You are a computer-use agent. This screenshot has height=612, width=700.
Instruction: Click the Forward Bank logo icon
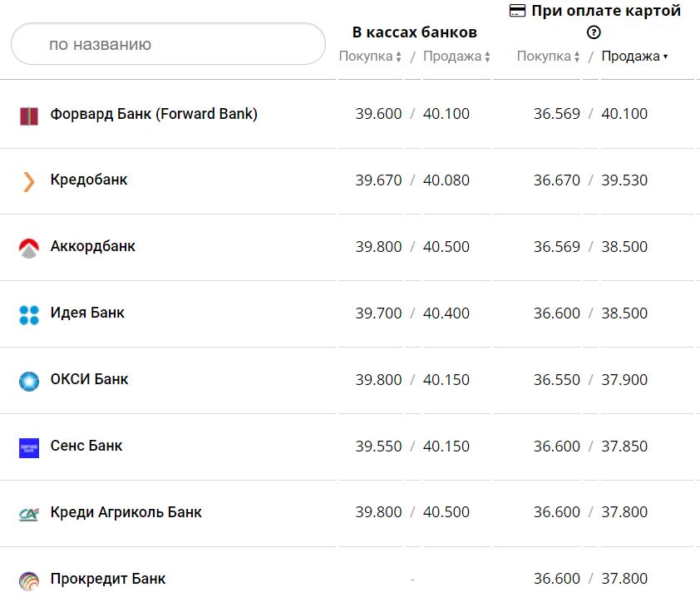pyautogui.click(x=29, y=116)
